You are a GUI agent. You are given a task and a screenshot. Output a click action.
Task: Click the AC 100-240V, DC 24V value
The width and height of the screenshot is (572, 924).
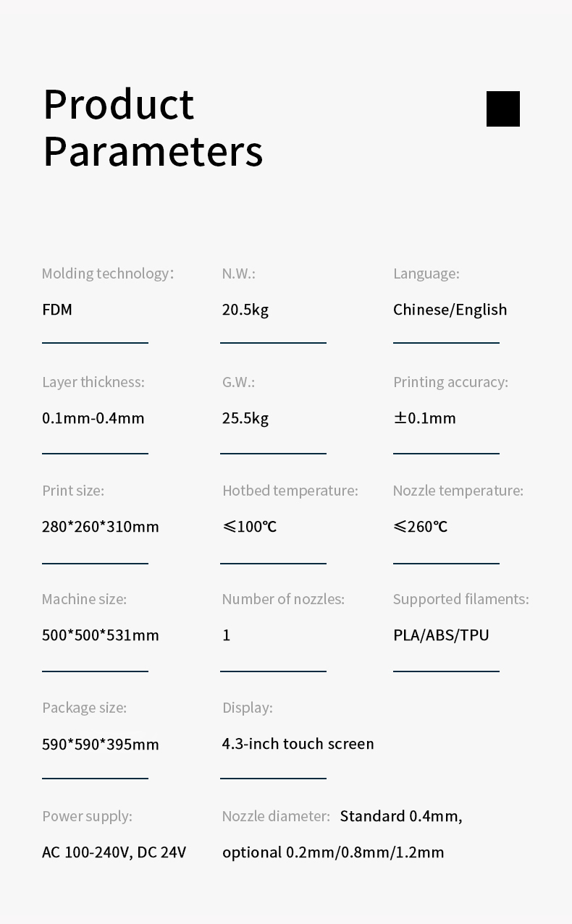click(114, 852)
